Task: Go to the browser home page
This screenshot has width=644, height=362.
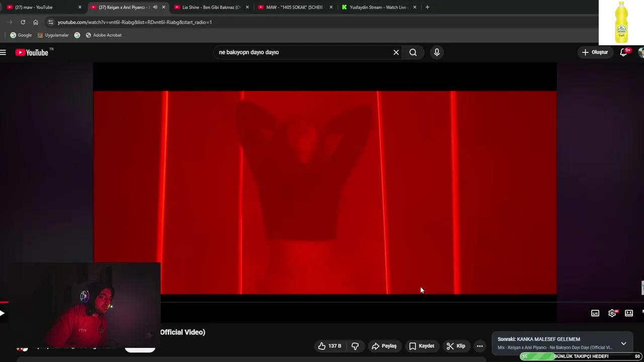Action: click(x=35, y=22)
